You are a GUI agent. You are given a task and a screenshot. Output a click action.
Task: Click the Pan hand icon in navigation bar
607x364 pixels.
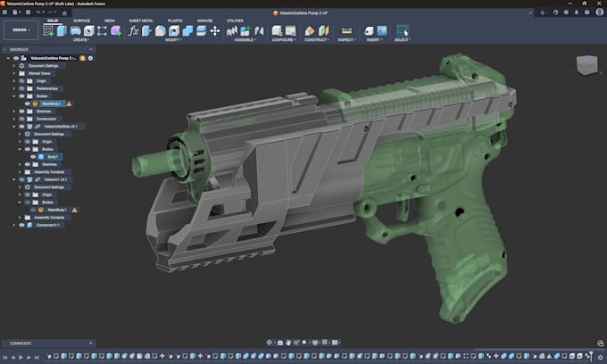click(288, 343)
